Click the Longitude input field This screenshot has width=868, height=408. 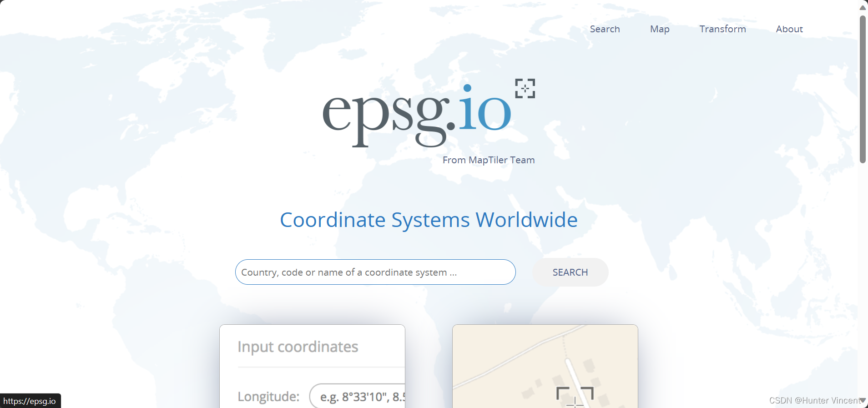point(358,396)
